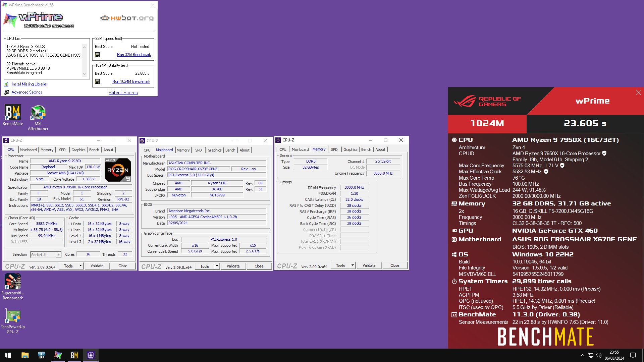Open the Windows Start menu
This screenshot has height=362, width=644.
coord(8,355)
